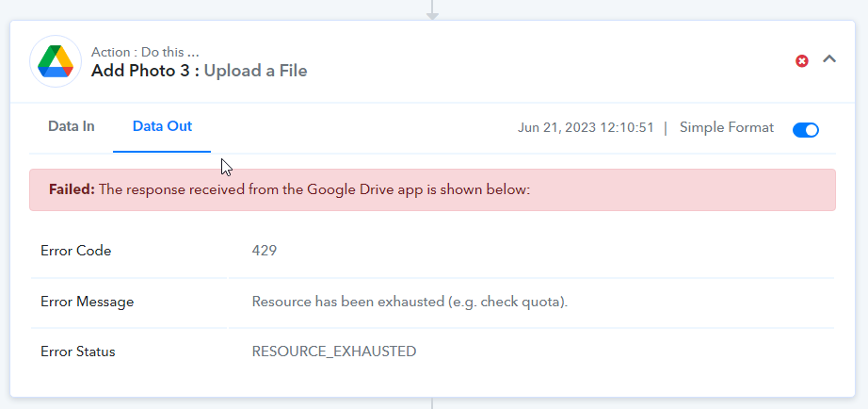Click the Error Code value 429

[x=264, y=251]
